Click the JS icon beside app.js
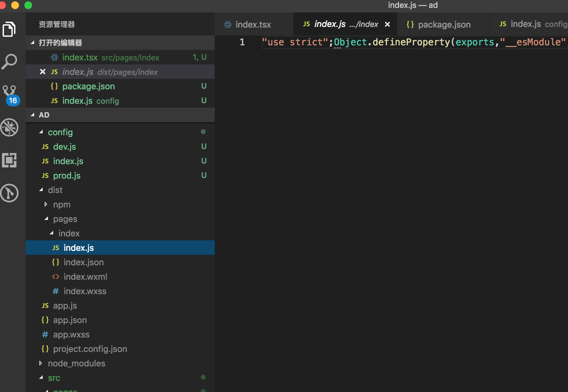568x392 pixels. 45,306
